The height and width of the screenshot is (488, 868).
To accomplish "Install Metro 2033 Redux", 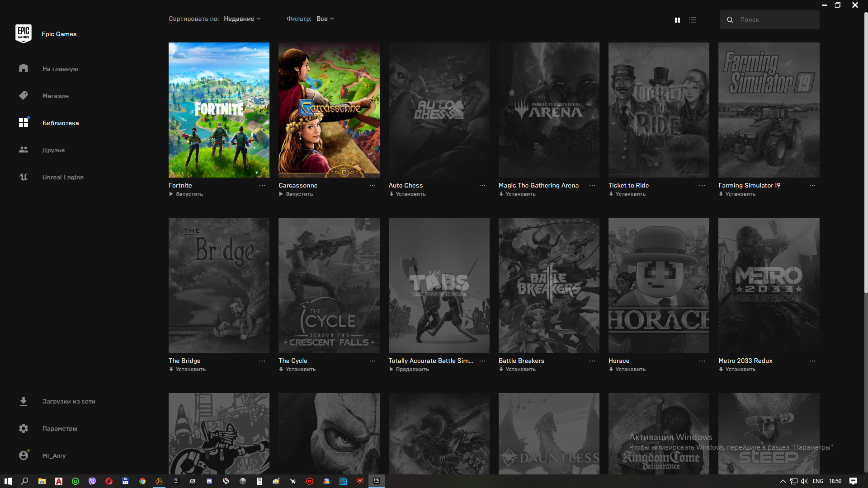I will point(737,369).
